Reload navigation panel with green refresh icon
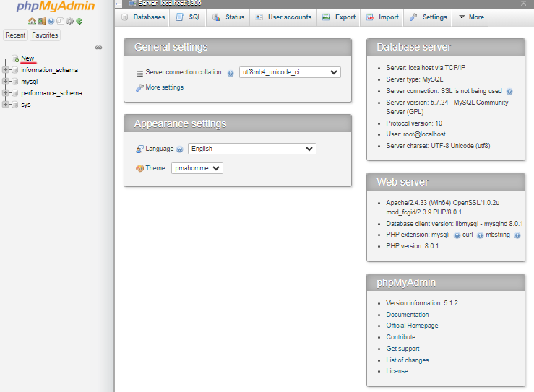 [x=79, y=21]
